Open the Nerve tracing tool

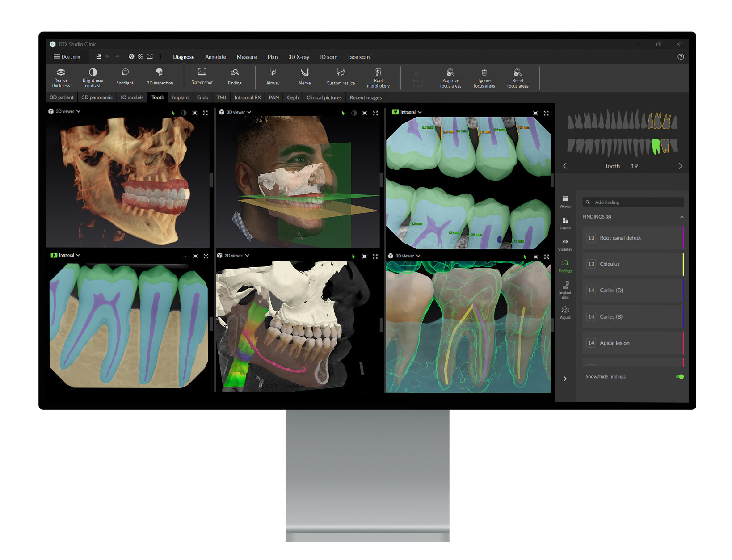pyautogui.click(x=304, y=77)
